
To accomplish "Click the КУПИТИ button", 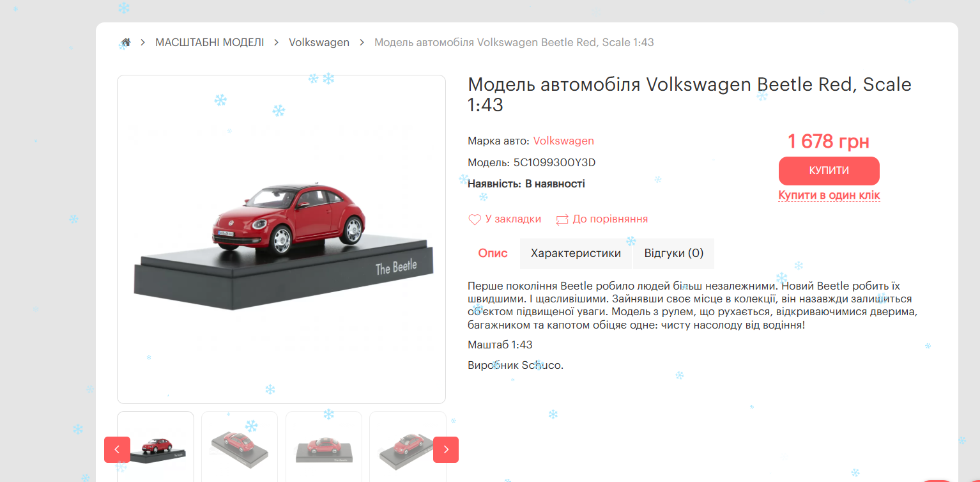I will [x=829, y=171].
